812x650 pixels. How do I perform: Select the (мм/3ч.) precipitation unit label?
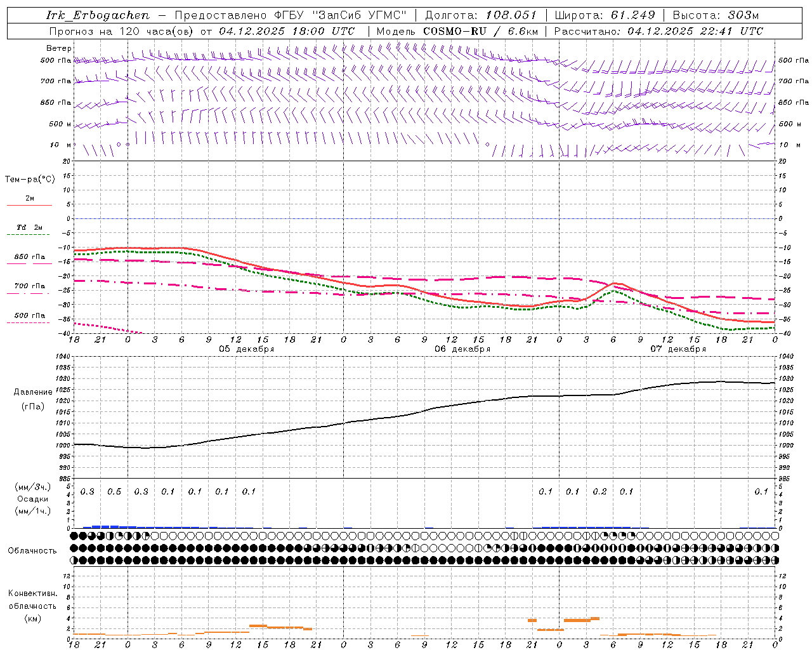pyautogui.click(x=33, y=487)
